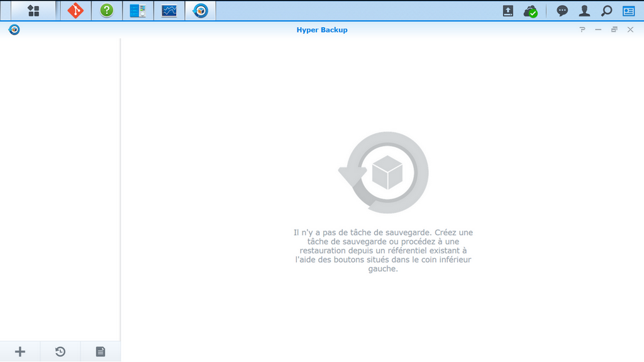Open the Hyper Backup help question mark
This screenshot has width=644, height=362.
pos(582,30)
